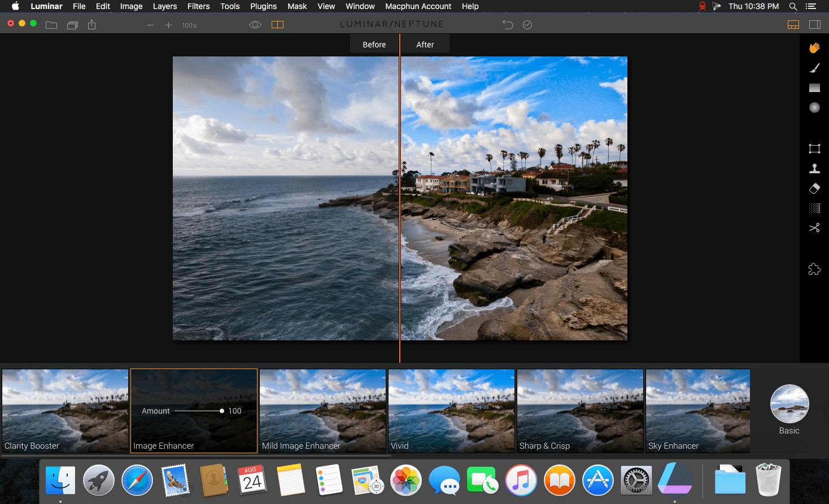Open the Basic preset category

pyautogui.click(x=789, y=409)
